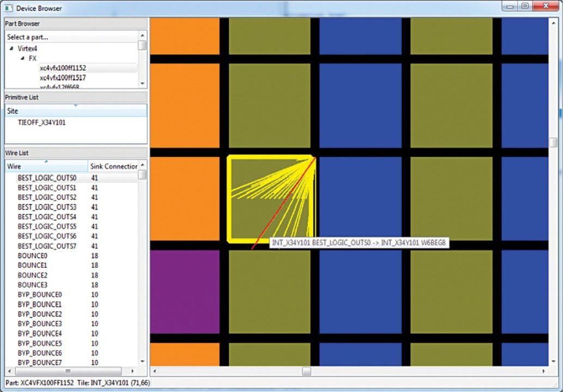Viewport: 563px width, 392px height.
Task: Select wire BEST_LOGIC_OUTS5 row
Action: pos(47,226)
